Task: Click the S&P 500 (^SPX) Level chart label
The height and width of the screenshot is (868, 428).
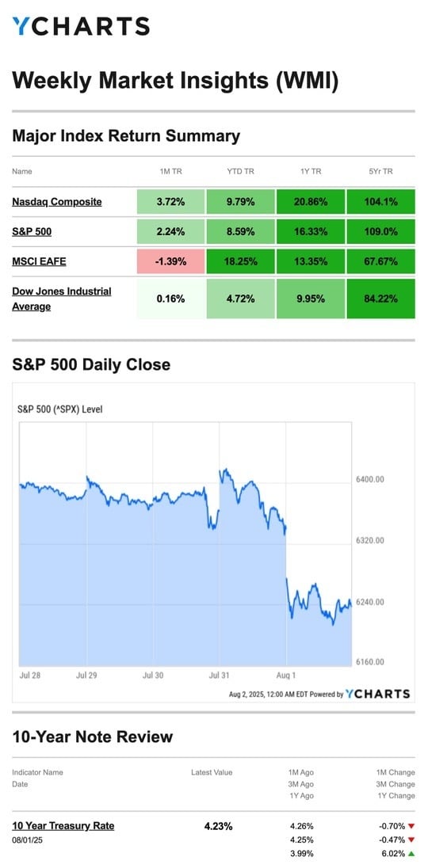Action: coord(60,409)
